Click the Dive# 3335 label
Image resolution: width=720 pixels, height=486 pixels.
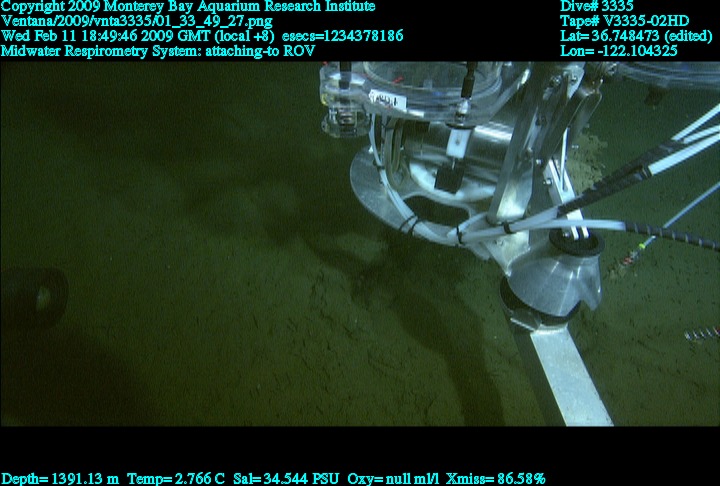coord(596,6)
